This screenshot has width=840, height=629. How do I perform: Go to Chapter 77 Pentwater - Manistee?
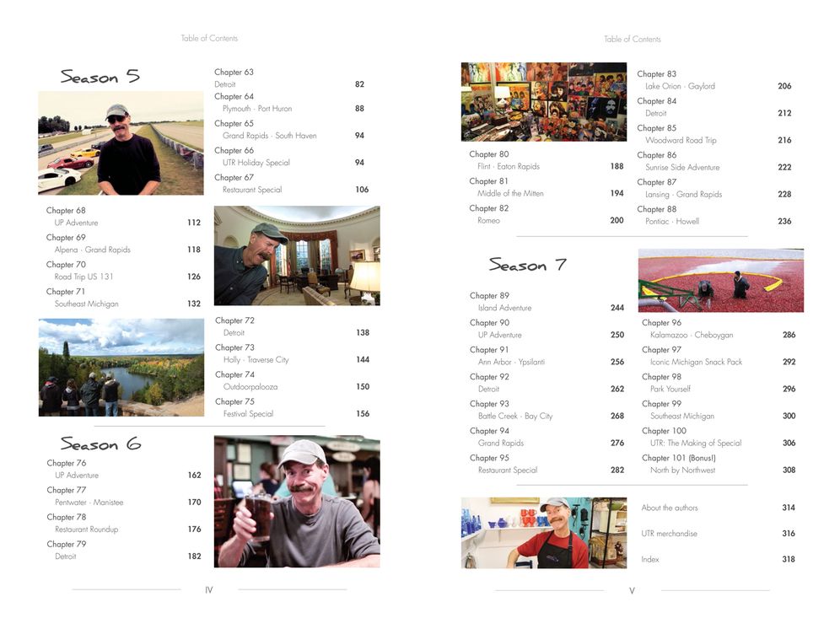124,496
